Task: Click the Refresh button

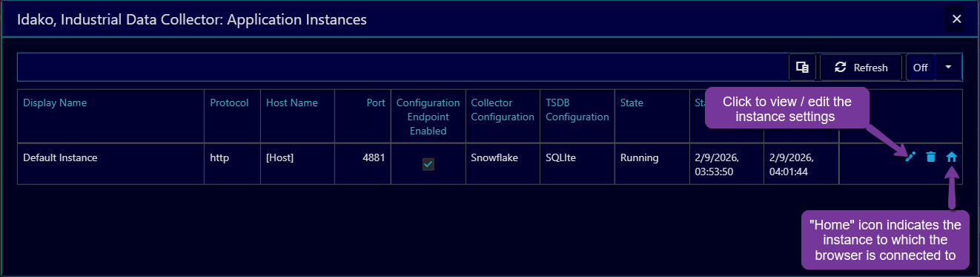Action: coord(861,68)
